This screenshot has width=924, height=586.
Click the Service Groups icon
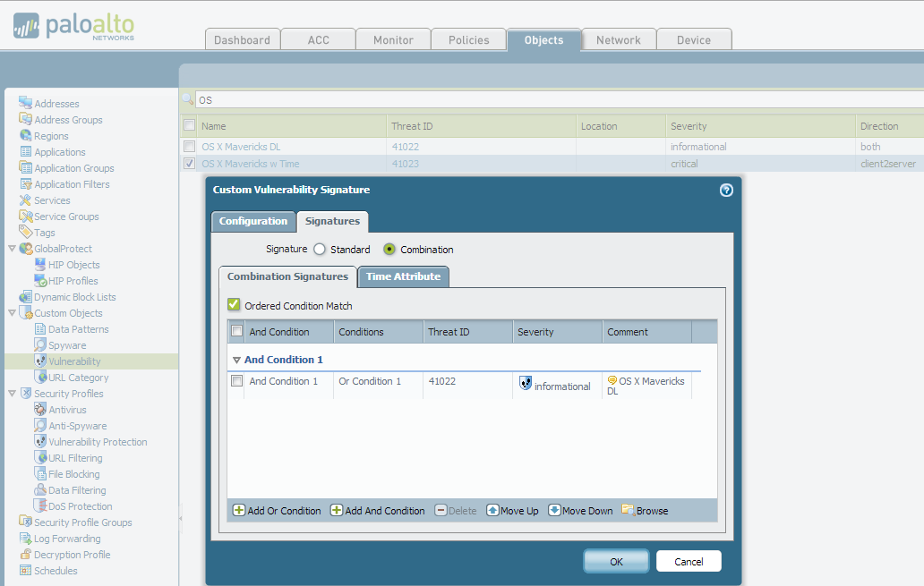tap(25, 217)
